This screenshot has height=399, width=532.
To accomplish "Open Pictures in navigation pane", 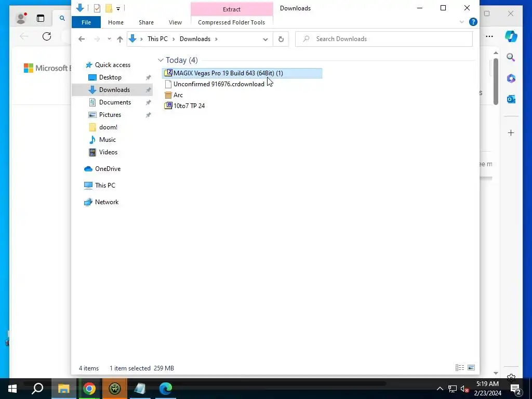I will pos(110,115).
